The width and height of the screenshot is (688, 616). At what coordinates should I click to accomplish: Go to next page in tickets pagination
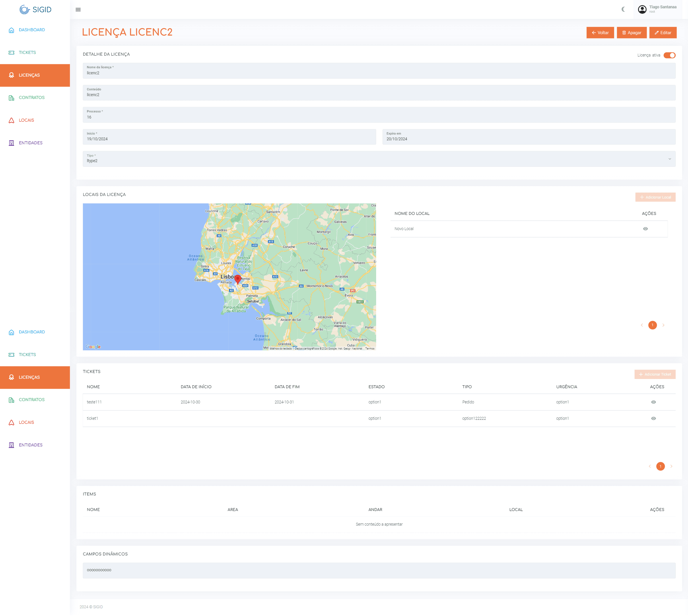click(671, 467)
